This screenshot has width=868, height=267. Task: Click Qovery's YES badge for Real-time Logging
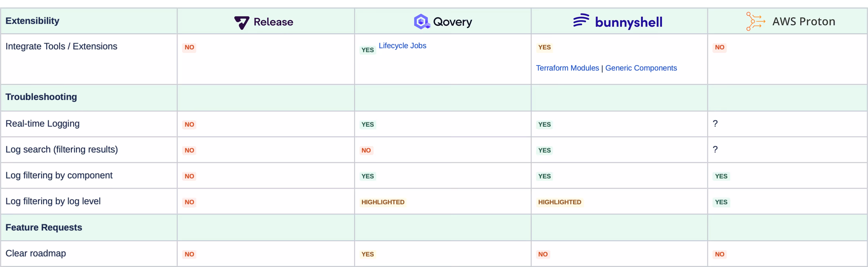368,124
